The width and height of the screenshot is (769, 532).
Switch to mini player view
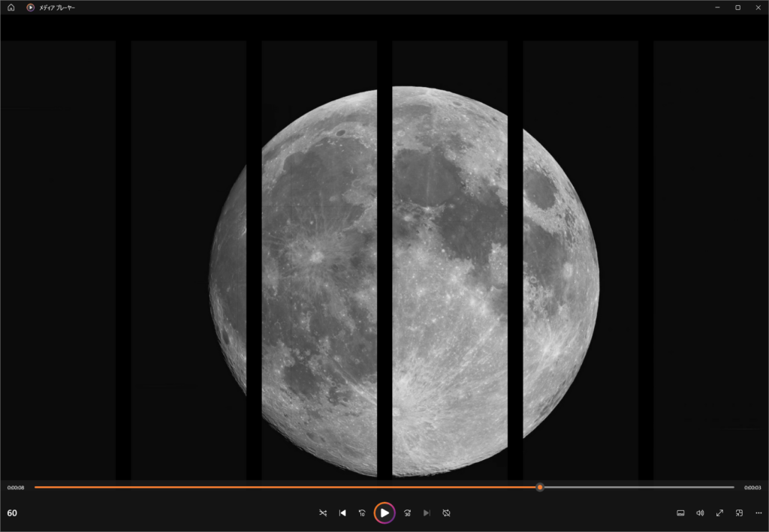click(x=739, y=513)
